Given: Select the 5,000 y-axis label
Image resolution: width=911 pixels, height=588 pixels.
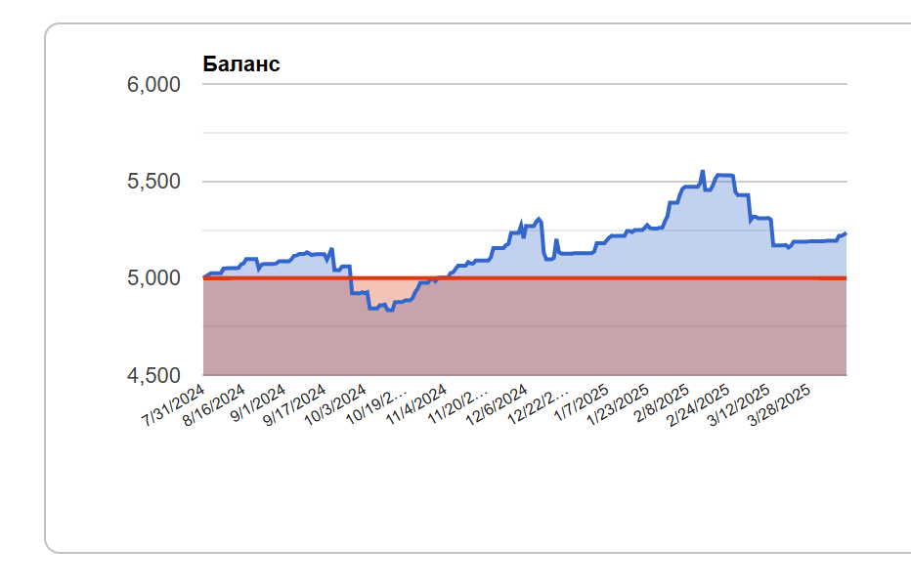Looking at the screenshot, I should (153, 278).
